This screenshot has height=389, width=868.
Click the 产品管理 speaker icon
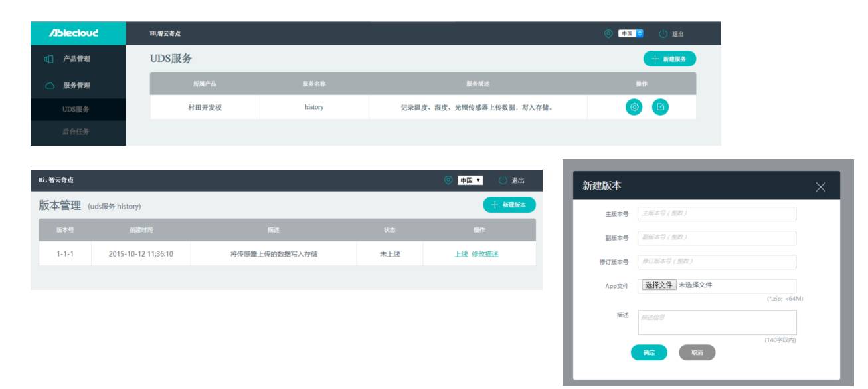49,59
